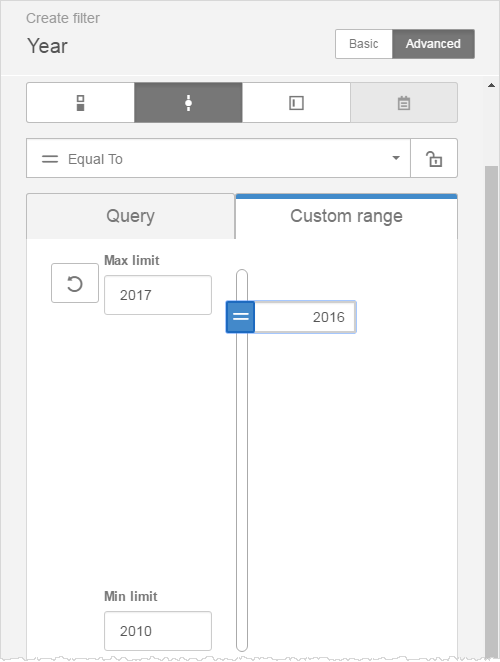This screenshot has height=662, width=500.
Task: Toggle the unlock padlock icon
Action: [434, 158]
